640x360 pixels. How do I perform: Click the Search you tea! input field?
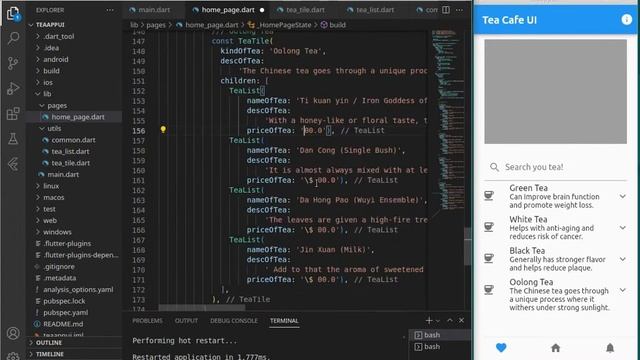point(555,167)
